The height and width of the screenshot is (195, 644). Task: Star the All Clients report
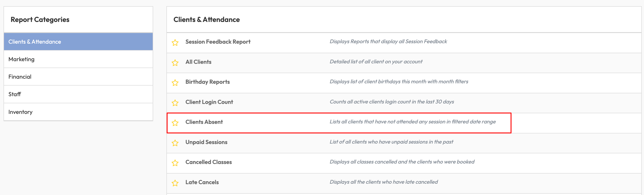click(175, 62)
